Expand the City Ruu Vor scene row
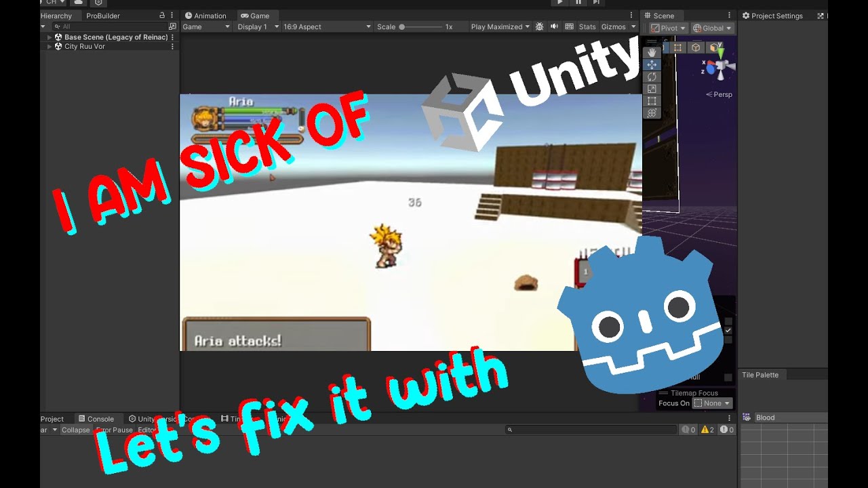The image size is (868, 488). pos(50,47)
